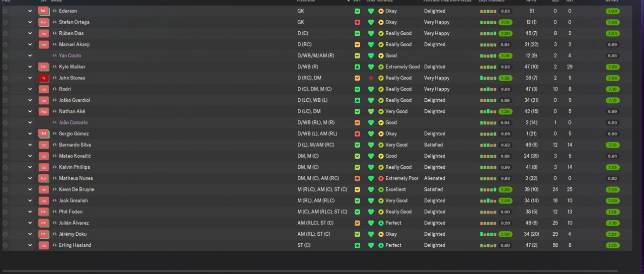Click Matheus Nunes' Alienated playing time status
The width and height of the screenshot is (644, 274).
coord(435,178)
